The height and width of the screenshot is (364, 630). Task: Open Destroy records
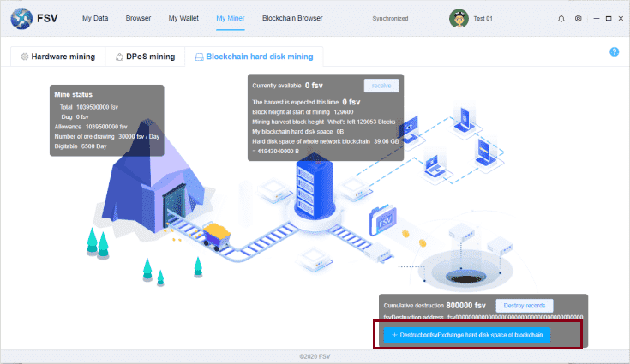[x=525, y=306]
